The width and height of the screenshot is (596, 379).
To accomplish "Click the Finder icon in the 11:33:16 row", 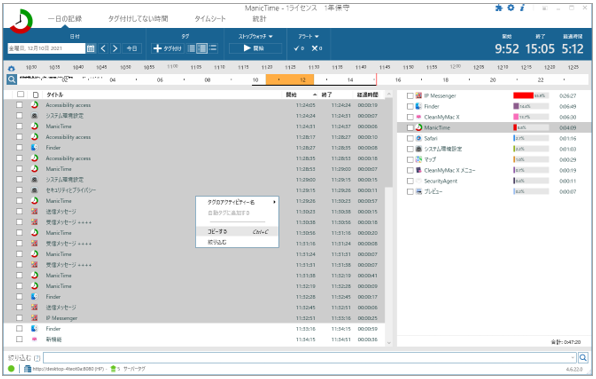I will [x=34, y=328].
